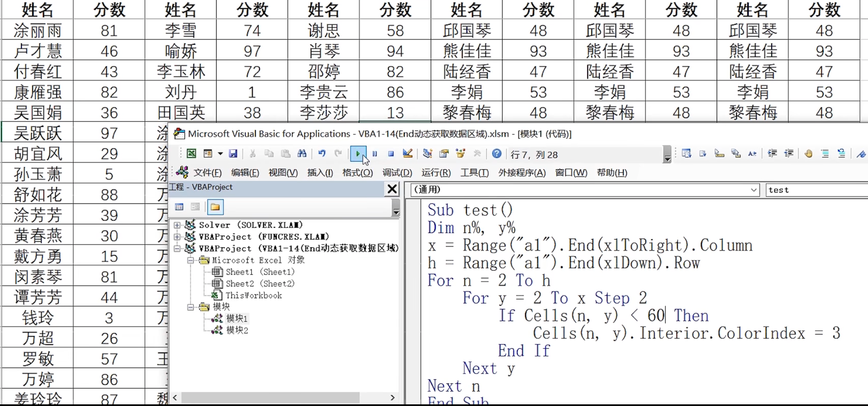This screenshot has width=868, height=406.
Task: Open standard toolbar options dropdown arrow
Action: coord(667,154)
